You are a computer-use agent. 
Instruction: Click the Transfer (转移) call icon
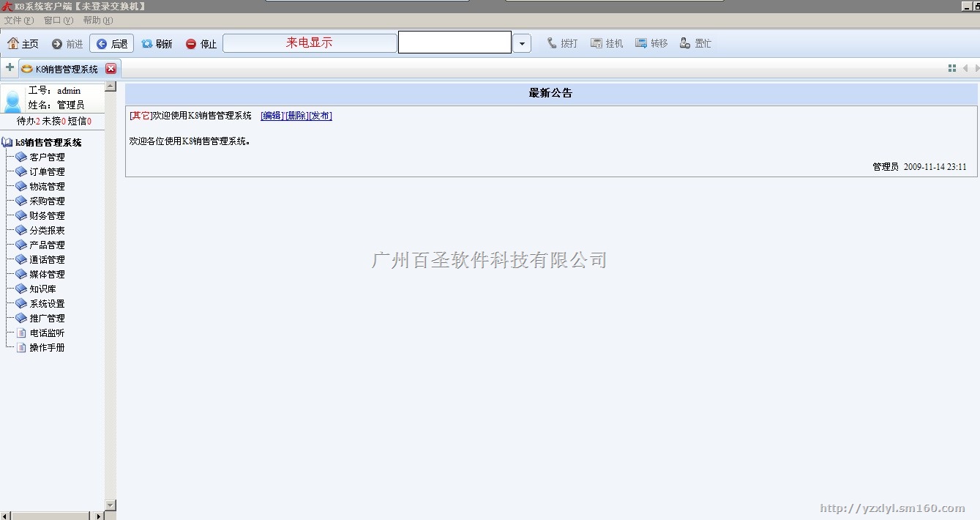pos(641,43)
